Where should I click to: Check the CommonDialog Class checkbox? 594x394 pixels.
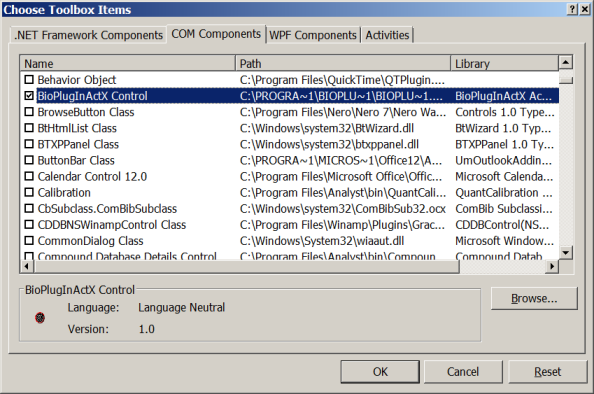29,241
